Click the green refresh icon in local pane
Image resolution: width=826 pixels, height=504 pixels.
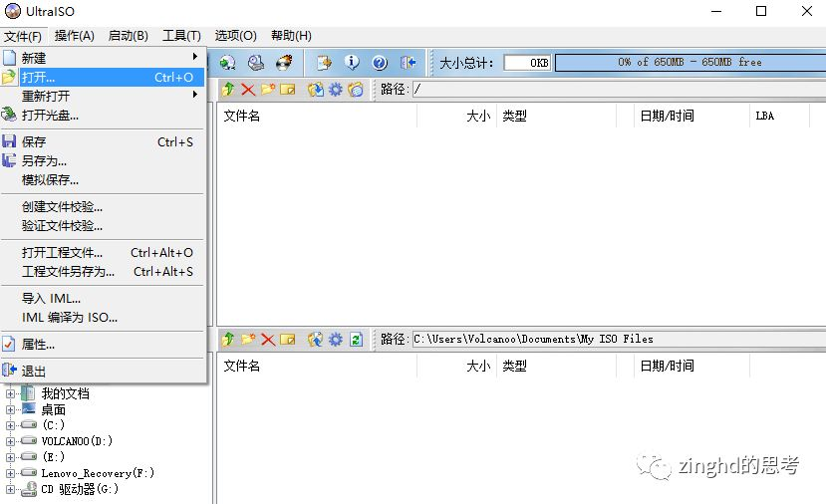point(356,340)
